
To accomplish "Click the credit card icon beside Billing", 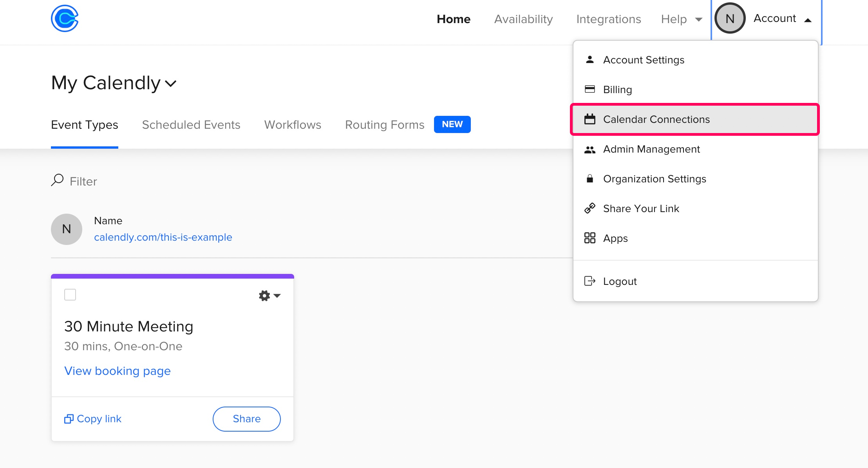I will click(x=590, y=89).
